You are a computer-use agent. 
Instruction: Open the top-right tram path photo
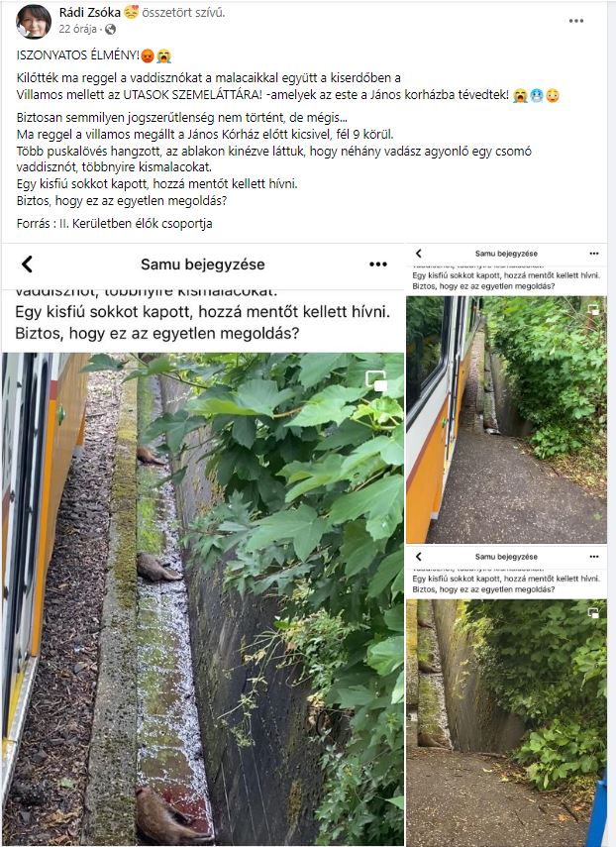[x=506, y=419]
